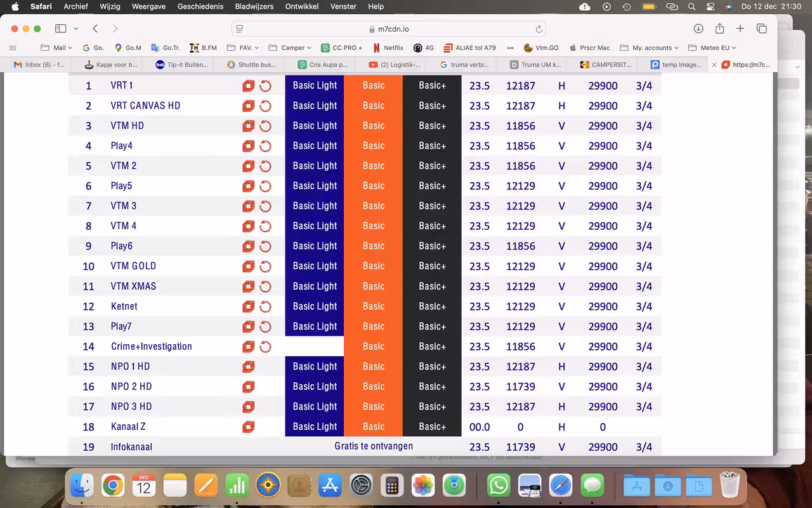Open the Trash in the Dock

tap(730, 486)
